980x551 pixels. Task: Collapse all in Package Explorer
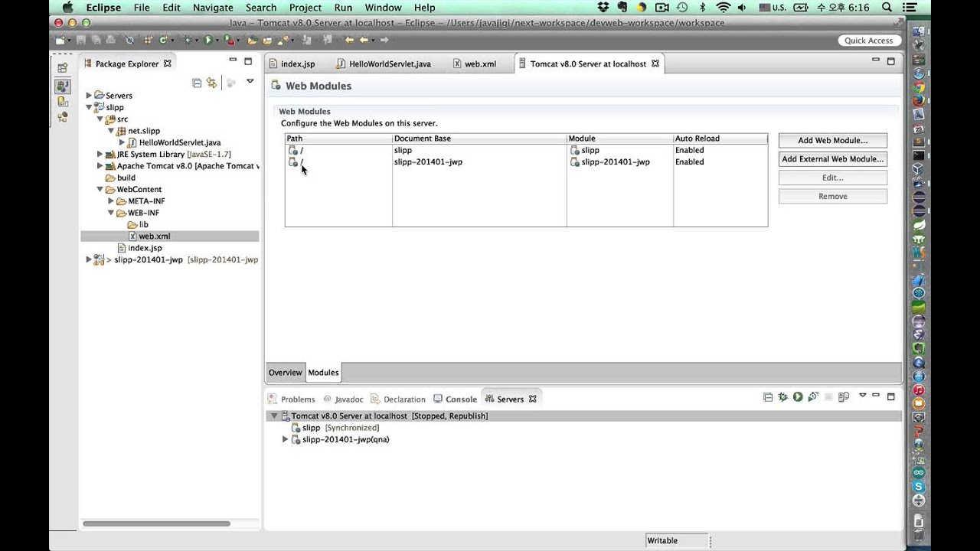(x=197, y=83)
